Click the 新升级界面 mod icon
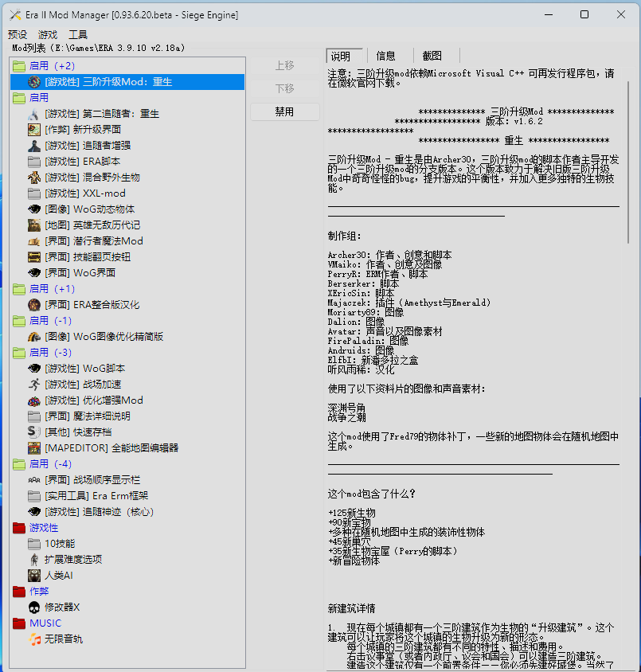The height and width of the screenshot is (672, 641). coord(34,130)
